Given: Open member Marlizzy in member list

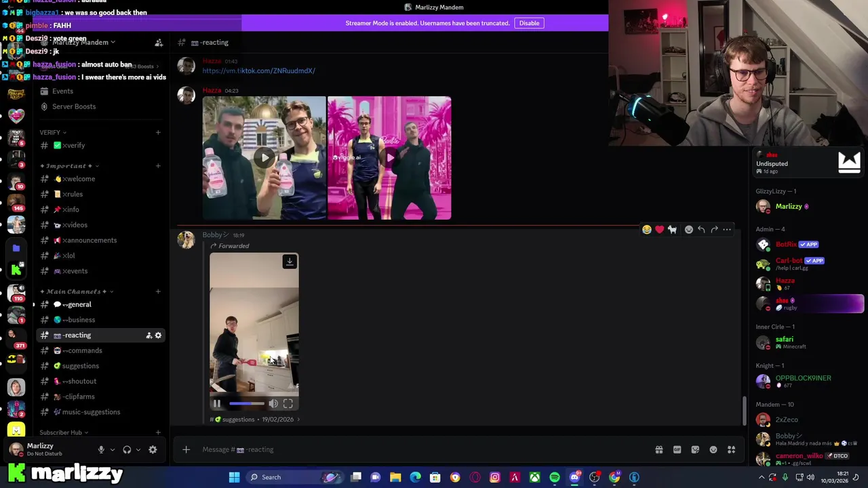Looking at the screenshot, I should click(810, 207).
